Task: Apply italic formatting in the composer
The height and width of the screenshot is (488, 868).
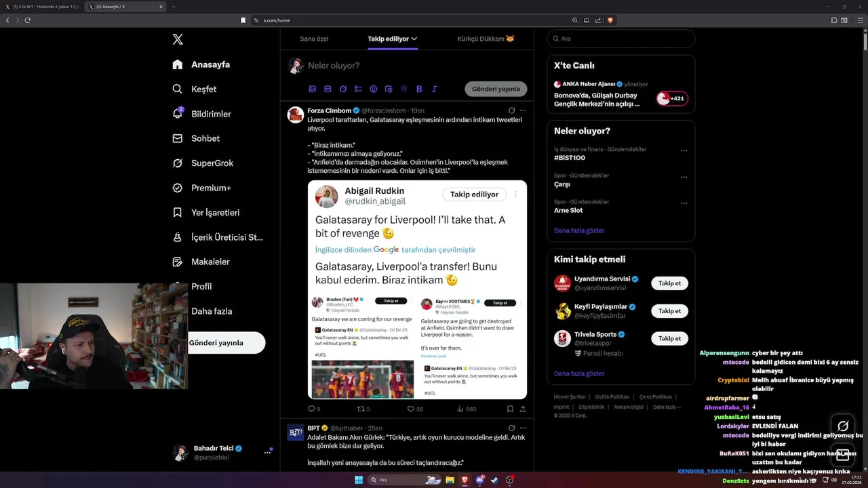Action: coord(435,89)
